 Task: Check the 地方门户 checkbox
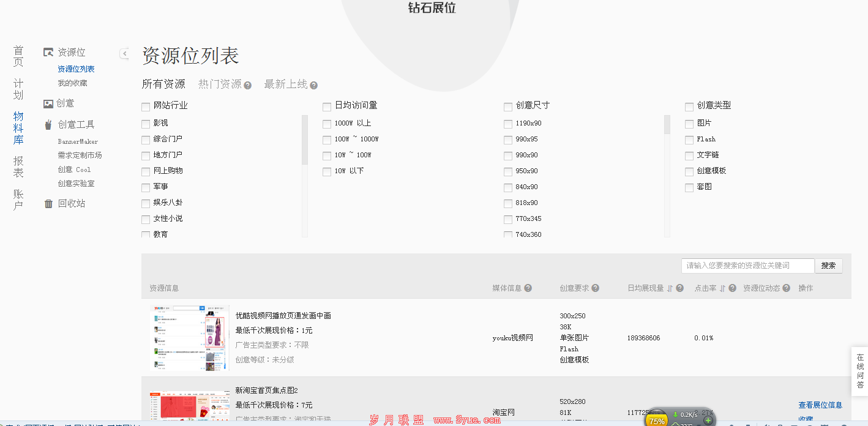click(146, 156)
